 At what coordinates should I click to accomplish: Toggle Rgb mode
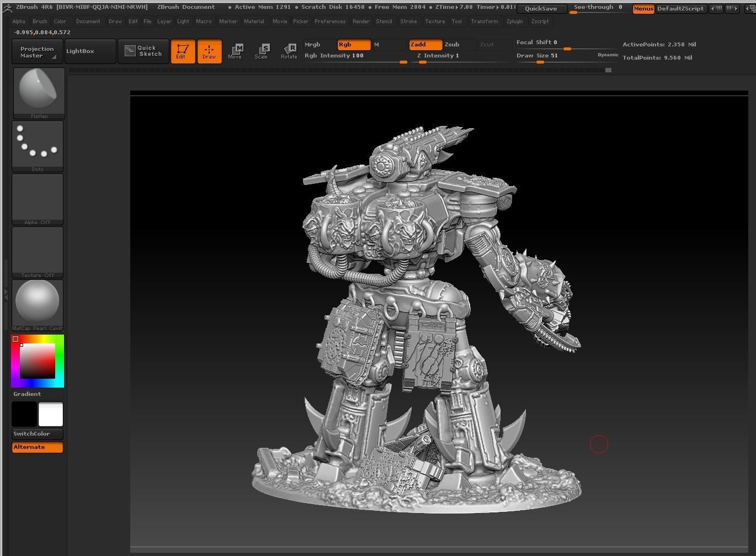354,45
